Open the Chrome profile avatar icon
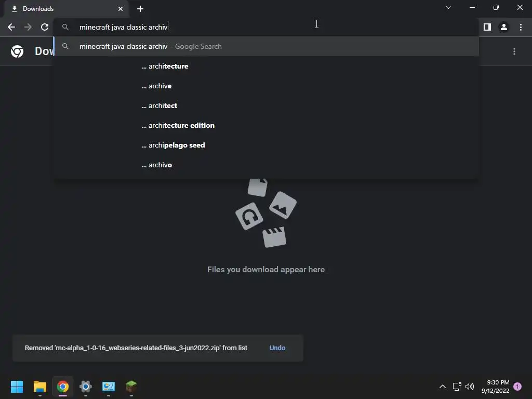This screenshot has height=399, width=532. click(504, 27)
